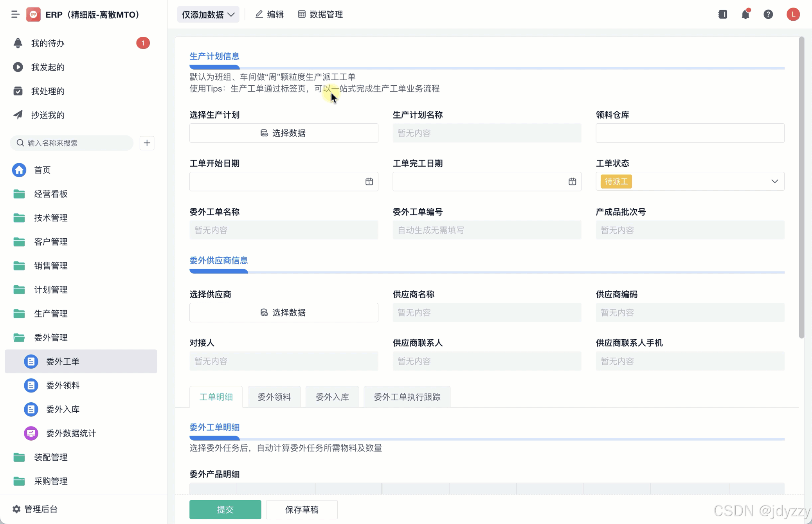Click the plus icon beside the search box
812x524 pixels.
(147, 143)
